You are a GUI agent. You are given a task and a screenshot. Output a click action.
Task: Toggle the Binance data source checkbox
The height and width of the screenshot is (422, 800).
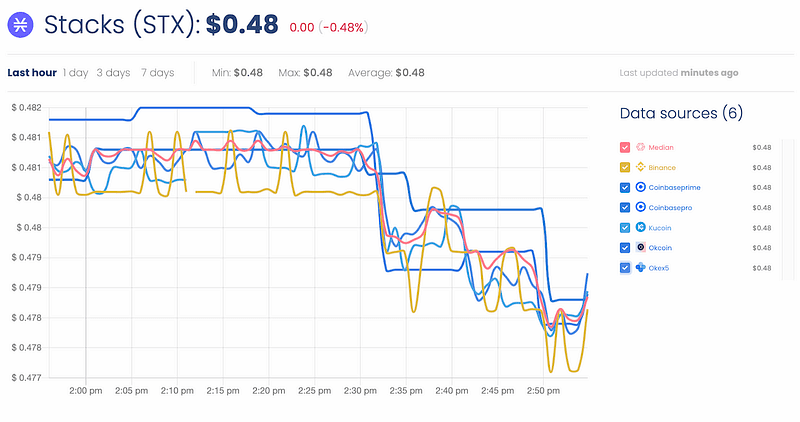point(625,167)
